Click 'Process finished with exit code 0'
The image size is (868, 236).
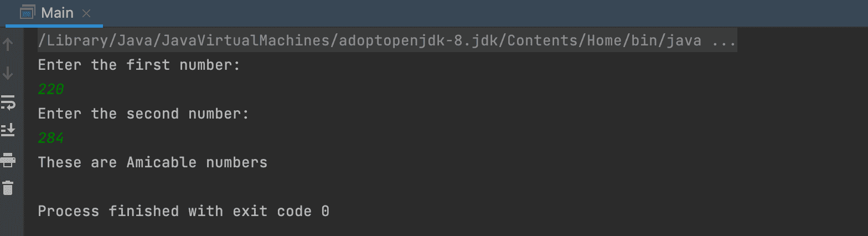tap(183, 212)
